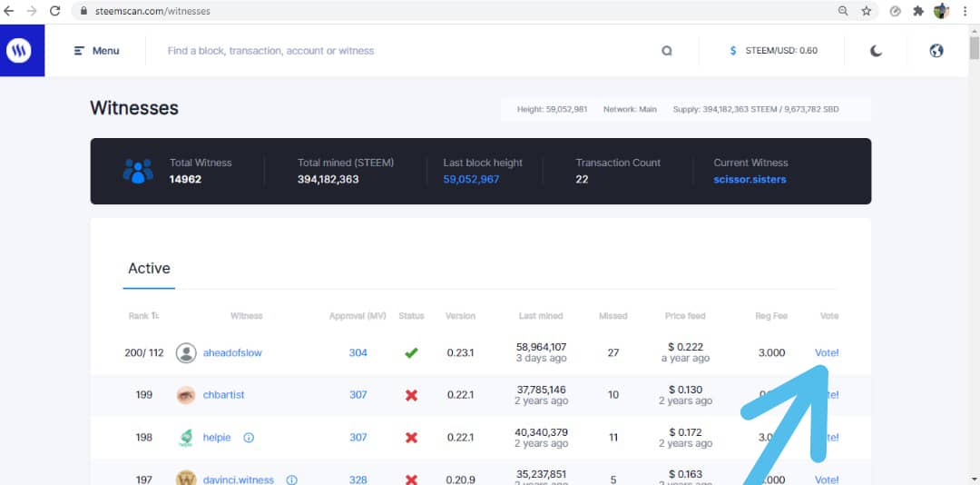The width and height of the screenshot is (980, 485).
Task: Open the extensions puzzle icon
Action: (918, 11)
